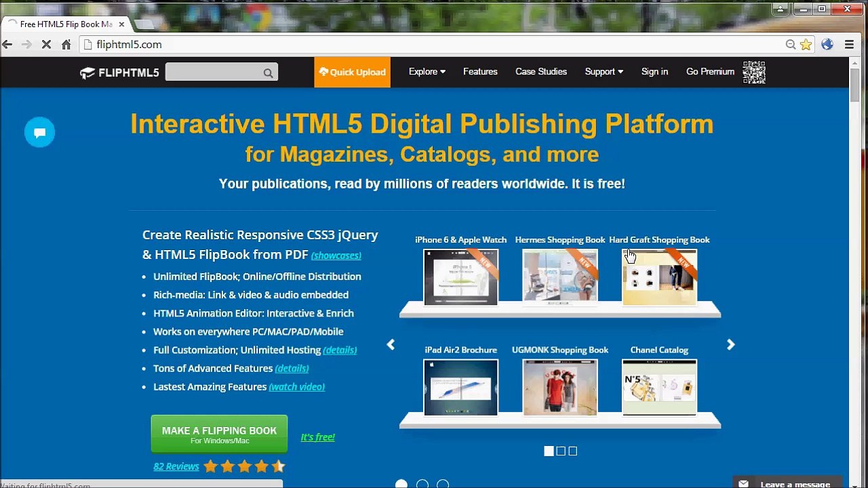
Task: Click Go Premium
Action: pos(710,72)
